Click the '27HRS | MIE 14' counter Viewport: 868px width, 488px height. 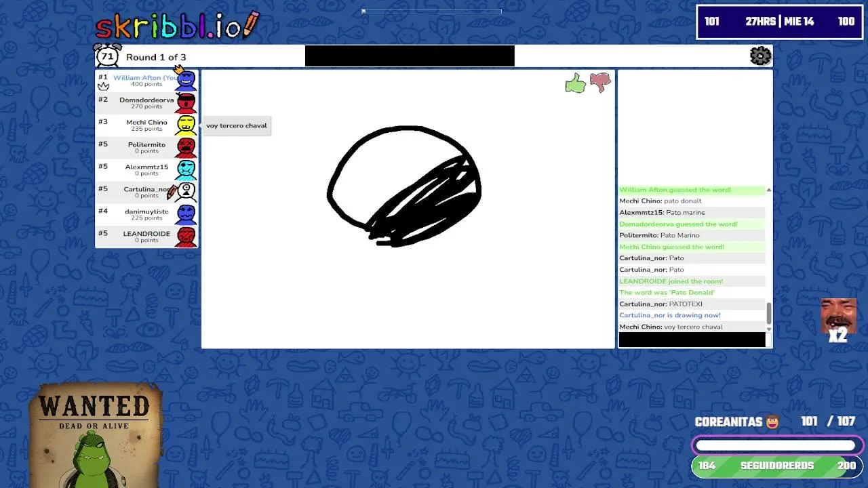779,22
